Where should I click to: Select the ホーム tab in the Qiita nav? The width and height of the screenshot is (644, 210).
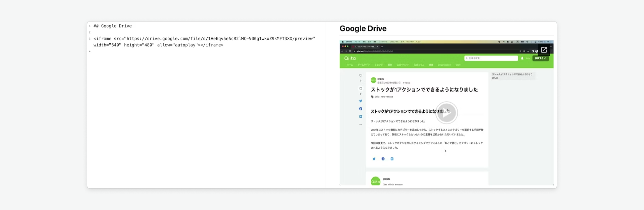tap(350, 65)
